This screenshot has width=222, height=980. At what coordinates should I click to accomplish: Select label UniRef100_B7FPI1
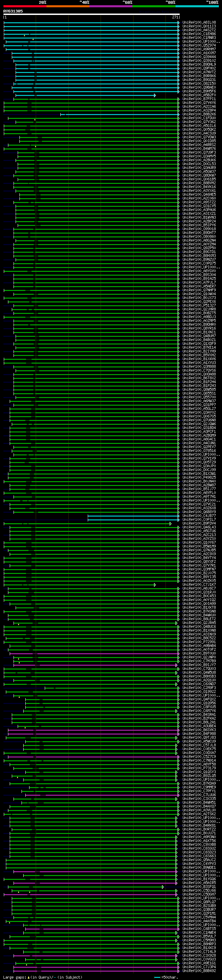[x=199, y=99]
